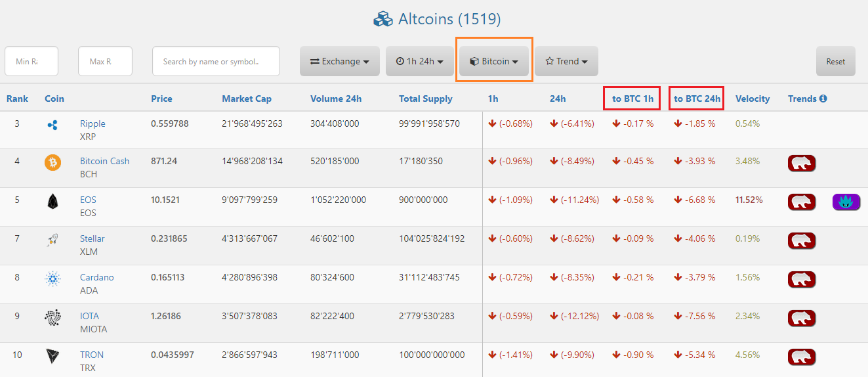Viewport: 868px width, 377px height.
Task: Click the purple flame badge for EOS
Action: click(846, 202)
